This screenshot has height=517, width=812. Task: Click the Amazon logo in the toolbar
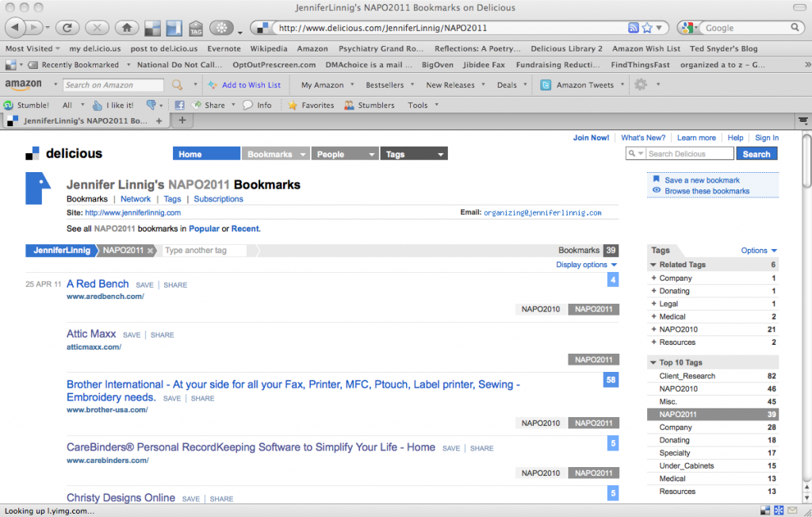pyautogui.click(x=23, y=84)
